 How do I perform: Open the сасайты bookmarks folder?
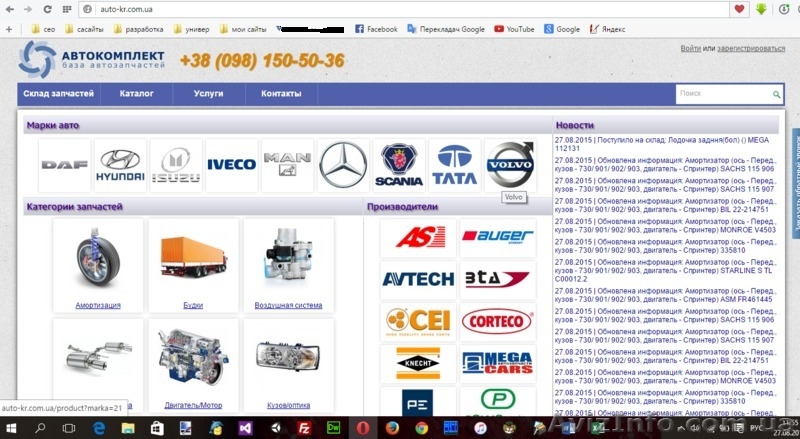pyautogui.click(x=84, y=29)
